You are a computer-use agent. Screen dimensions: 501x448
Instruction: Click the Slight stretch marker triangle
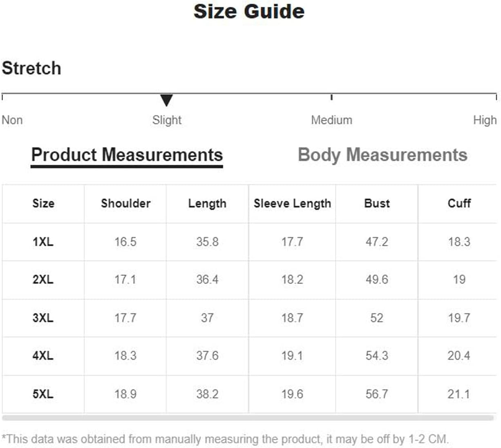pos(166,100)
